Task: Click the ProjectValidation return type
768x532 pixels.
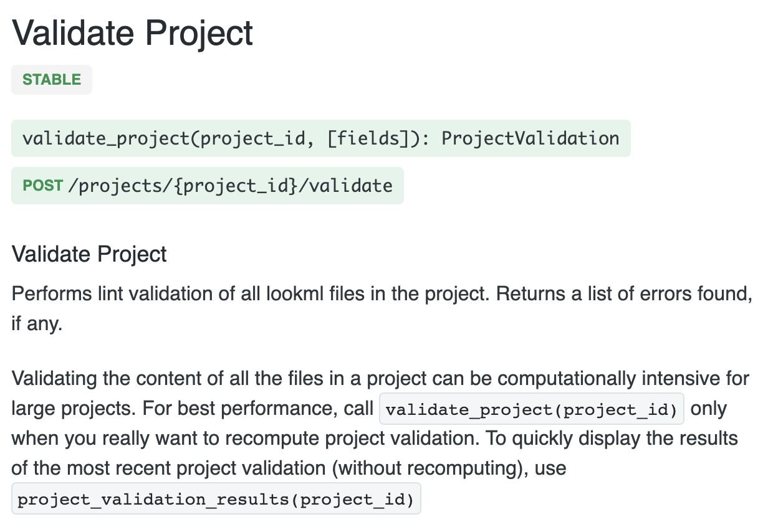Action: click(x=530, y=138)
